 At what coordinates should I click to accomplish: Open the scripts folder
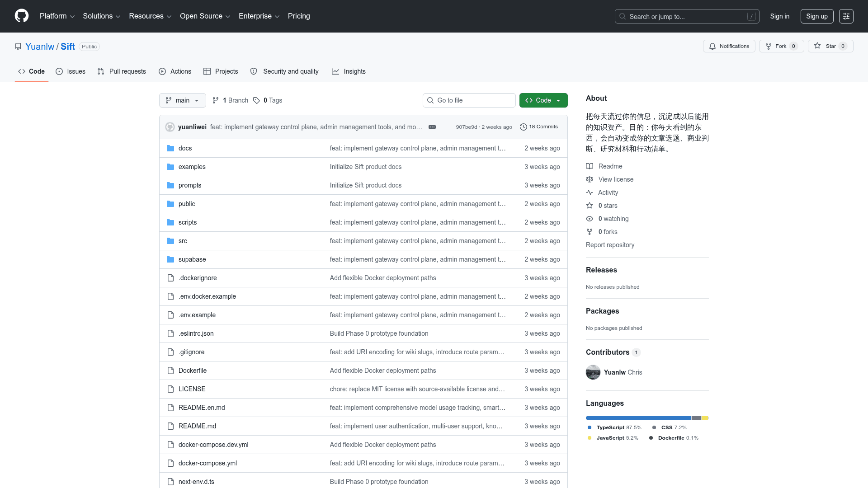[x=188, y=222]
